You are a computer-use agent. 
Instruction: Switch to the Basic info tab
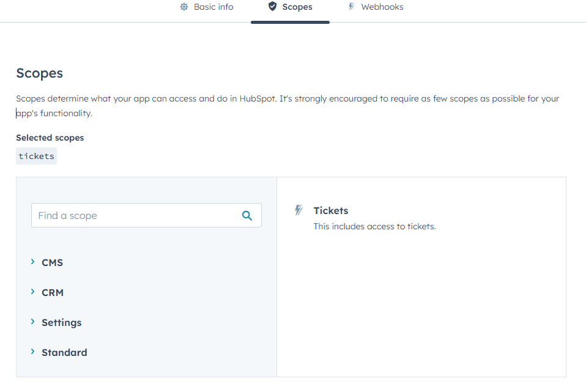click(213, 7)
